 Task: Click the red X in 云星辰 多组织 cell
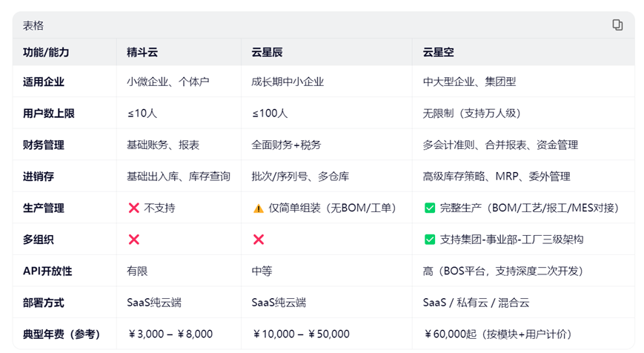pos(259,240)
